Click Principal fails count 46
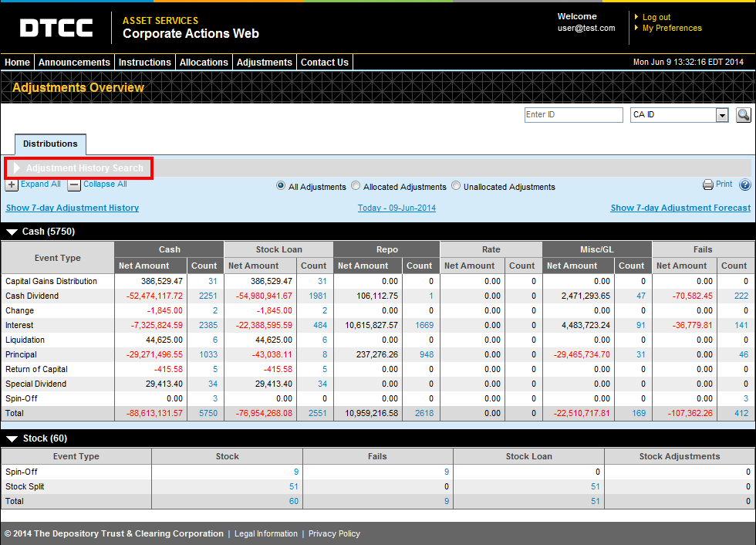The image size is (756, 545). [744, 355]
